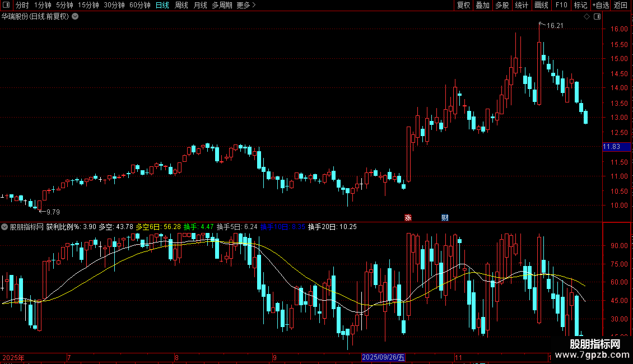Select the 5分钟 period
This screenshot has height=364, width=633.
coord(64,5)
